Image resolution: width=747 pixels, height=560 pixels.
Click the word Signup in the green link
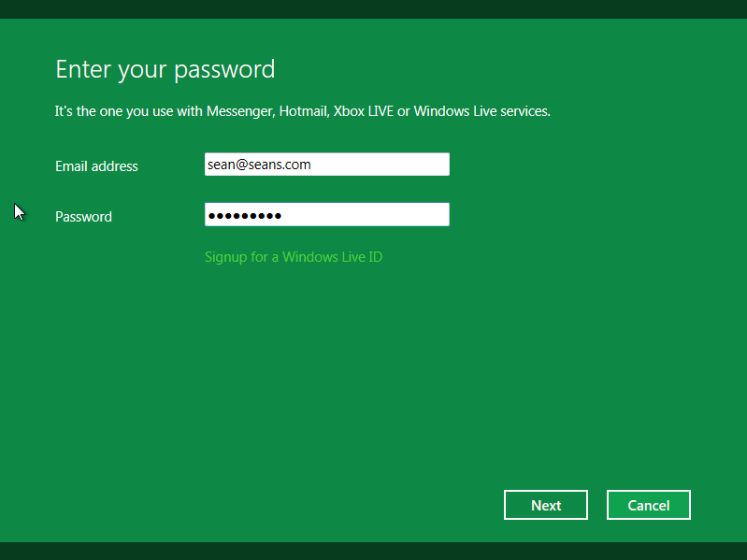point(225,256)
